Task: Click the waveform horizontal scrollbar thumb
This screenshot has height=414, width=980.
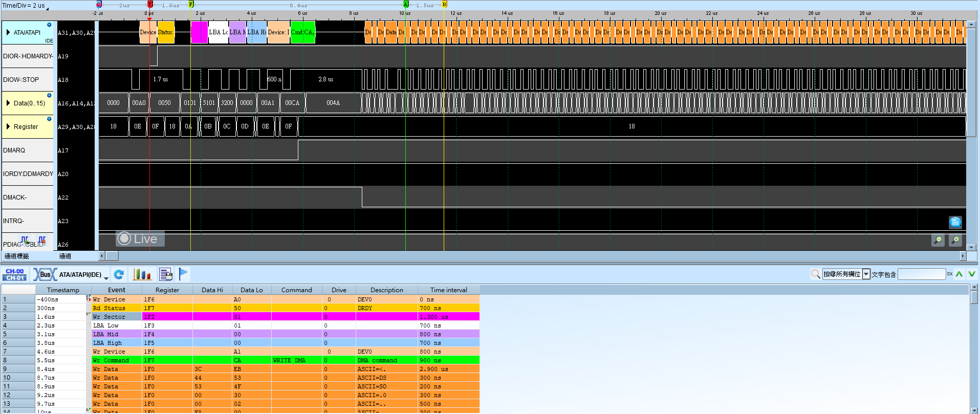Action: (x=112, y=256)
